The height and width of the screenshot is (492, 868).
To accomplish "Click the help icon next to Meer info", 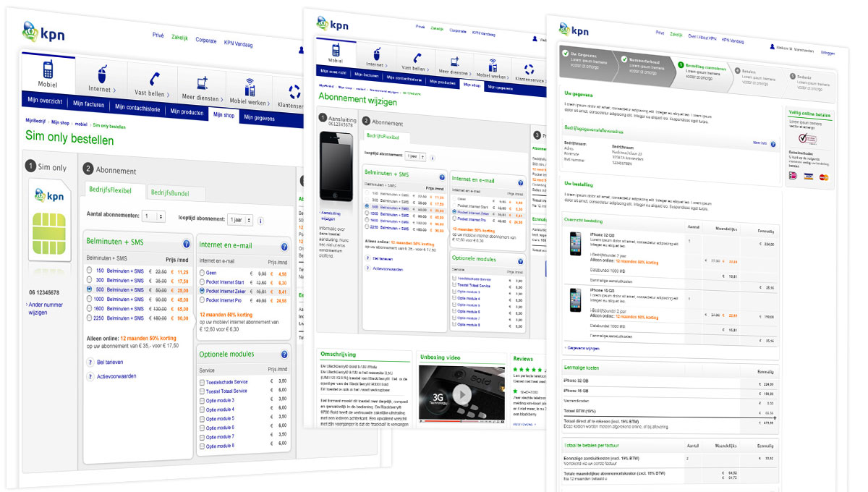I will tap(773, 144).
